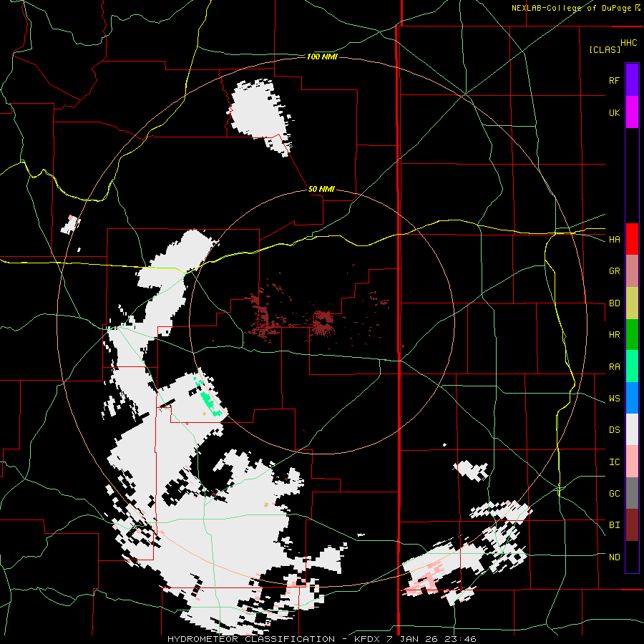
Task: Click the WS blue legend swatch
Action: (632, 398)
